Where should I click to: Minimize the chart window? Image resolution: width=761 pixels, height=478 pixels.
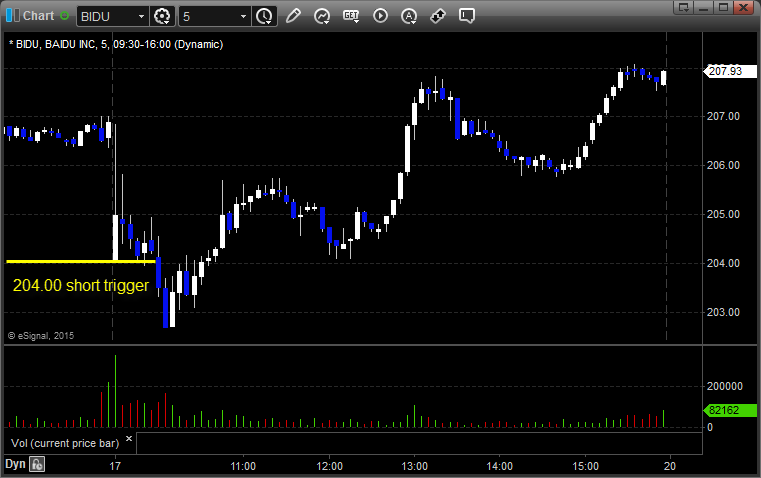point(704,7)
